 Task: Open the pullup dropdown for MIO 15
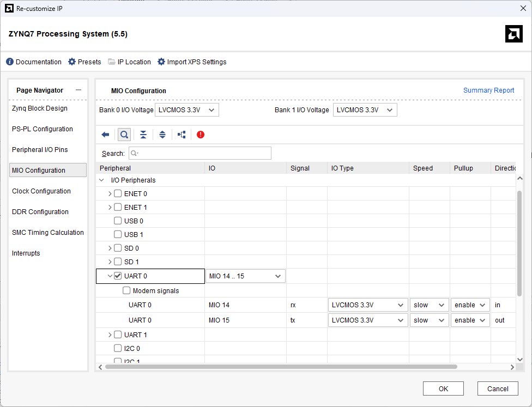[x=470, y=320]
